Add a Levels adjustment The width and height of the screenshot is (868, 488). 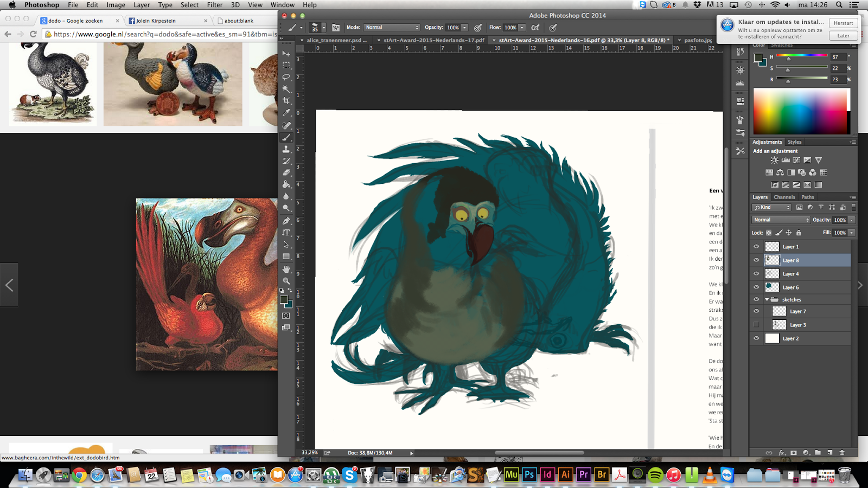tap(786, 160)
